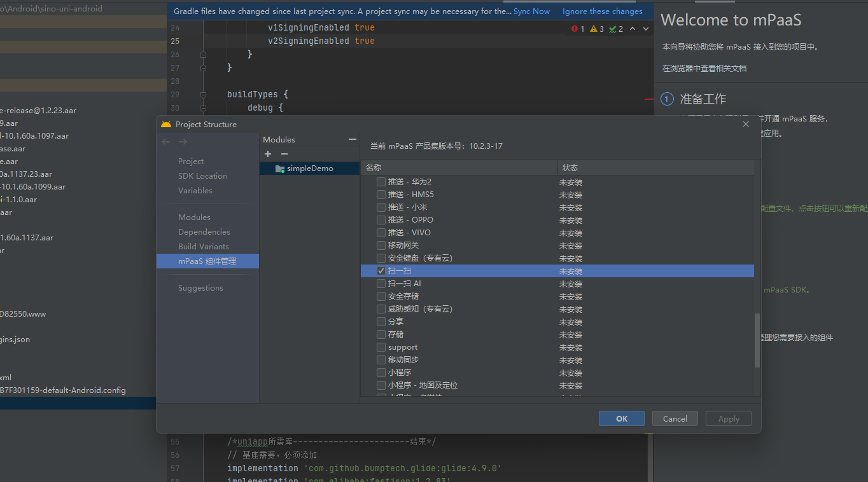The image size is (868, 482).
Task: Click the green typo count indicator
Action: (616, 29)
